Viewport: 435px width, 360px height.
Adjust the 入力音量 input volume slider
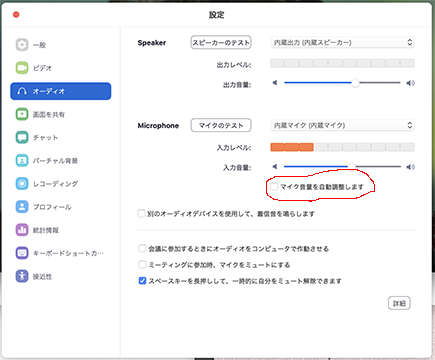[x=351, y=166]
